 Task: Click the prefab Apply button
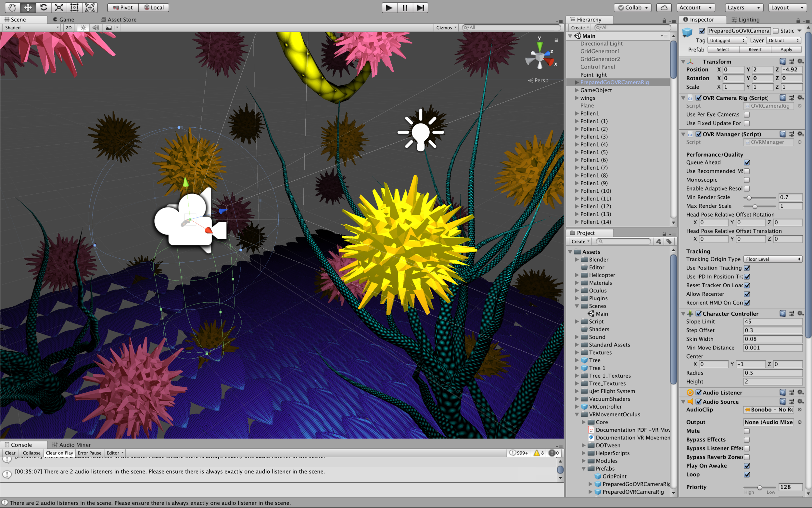[786, 49]
